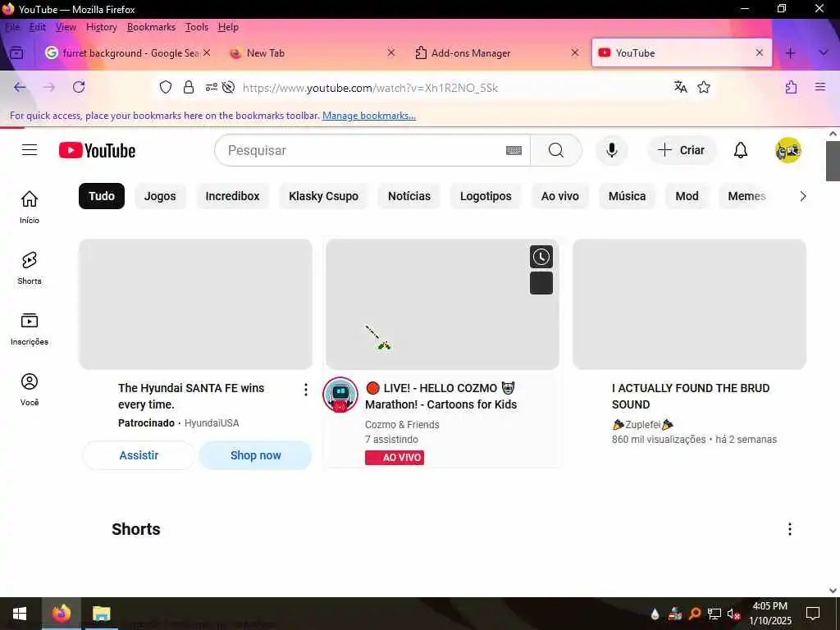
Task: Select the Klasky Csupo filter chip
Action: pyautogui.click(x=323, y=196)
